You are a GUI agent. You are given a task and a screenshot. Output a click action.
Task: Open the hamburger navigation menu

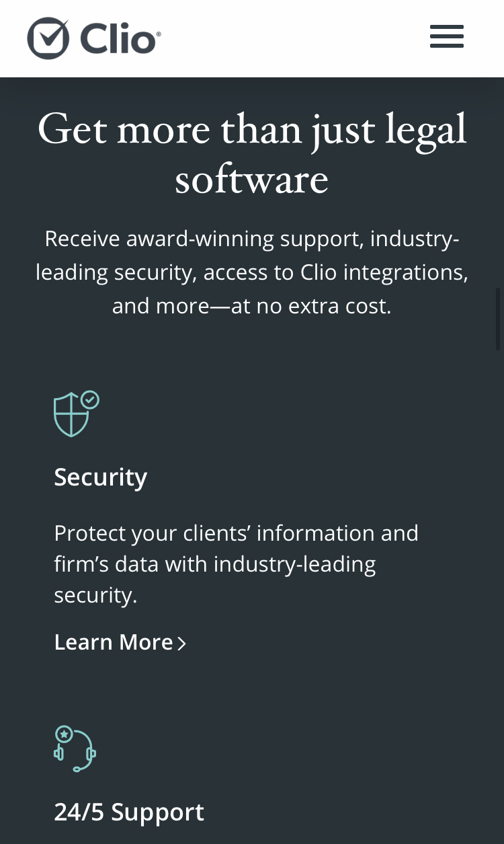point(447,36)
